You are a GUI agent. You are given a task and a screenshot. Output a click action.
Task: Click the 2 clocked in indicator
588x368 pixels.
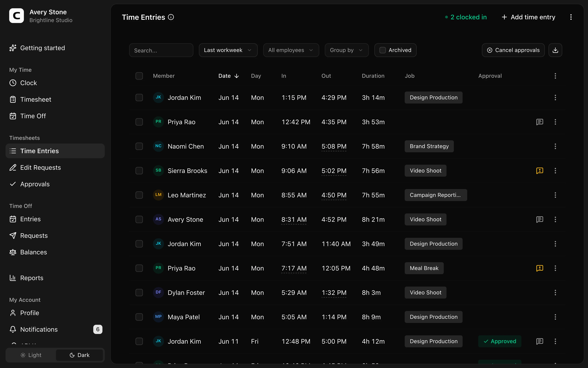[x=466, y=17]
